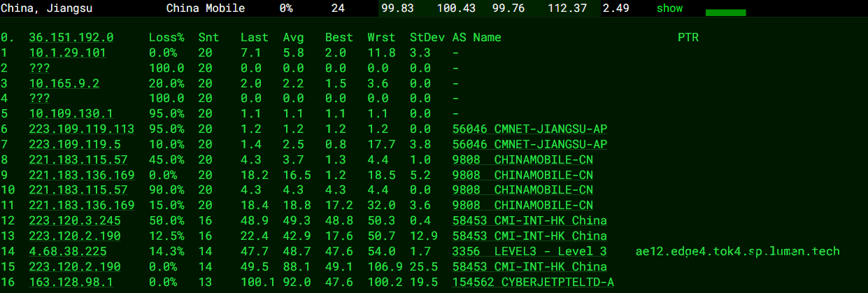This screenshot has width=868, height=293.
Task: Click the IP address 223.120.3.245
Action: click(75, 221)
